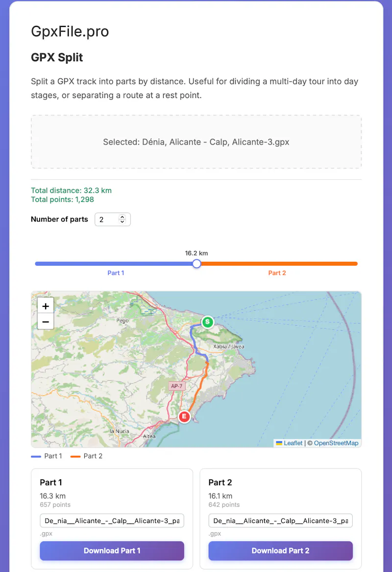Click the split slider handle at 16.2 km
This screenshot has width=392, height=572.
click(x=196, y=263)
